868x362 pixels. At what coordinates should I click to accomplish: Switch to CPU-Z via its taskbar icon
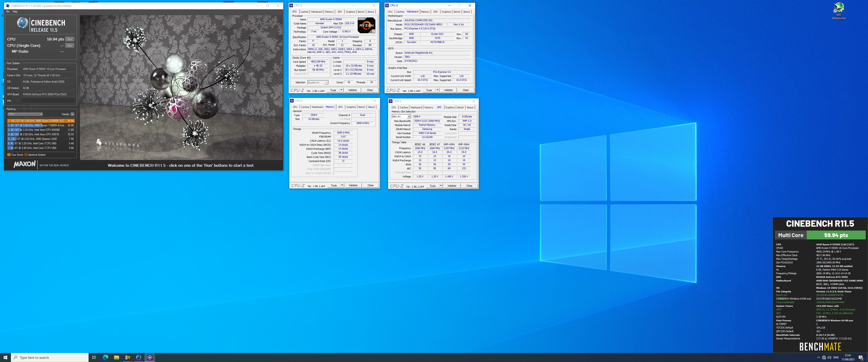(150, 357)
